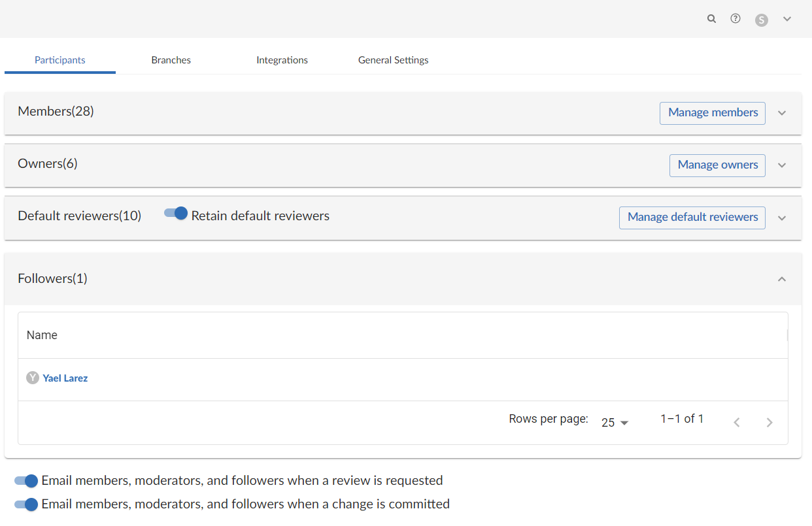Expand the Default reviewers section
This screenshot has height=526, width=812.
[782, 218]
